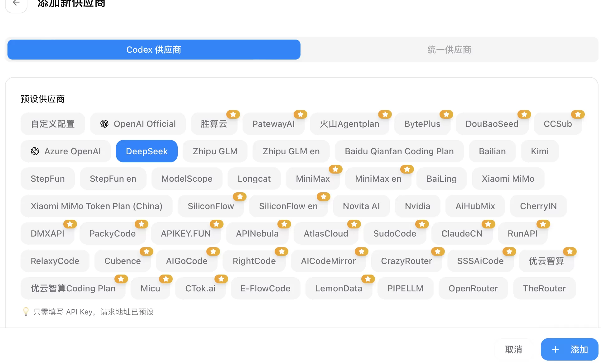The image size is (601, 364).
Task: Select Nvidia preset
Action: (x=417, y=206)
